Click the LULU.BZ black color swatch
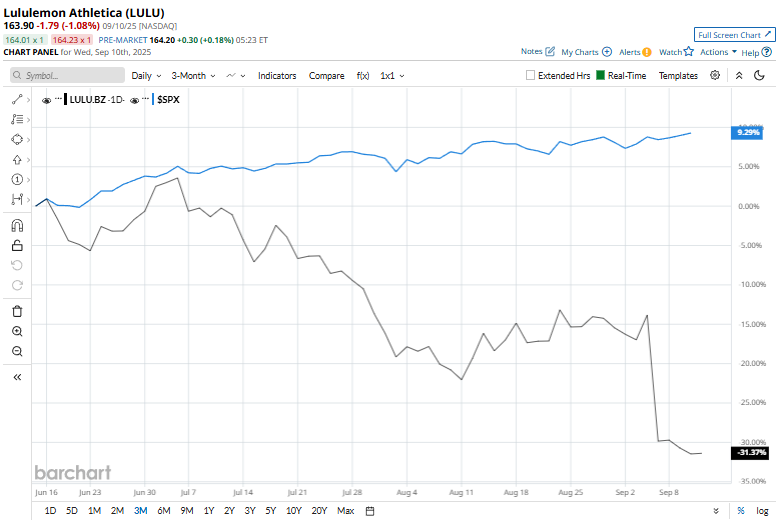This screenshot has width=782, height=528. (x=66, y=99)
